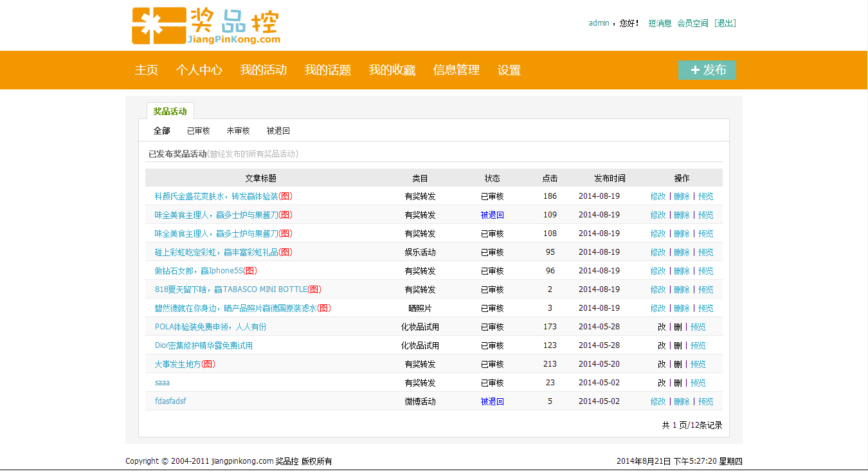Image resolution: width=868 pixels, height=476 pixels.
Task: Open 我的收藏 navigation item
Action: pyautogui.click(x=392, y=70)
